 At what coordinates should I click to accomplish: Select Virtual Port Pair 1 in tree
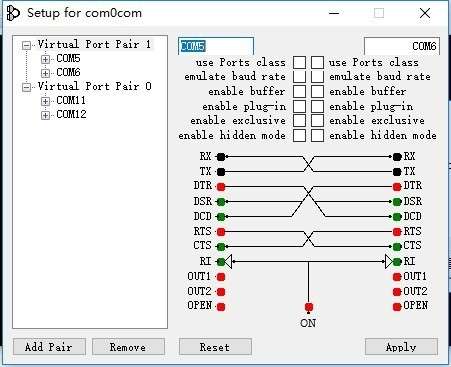[94, 44]
